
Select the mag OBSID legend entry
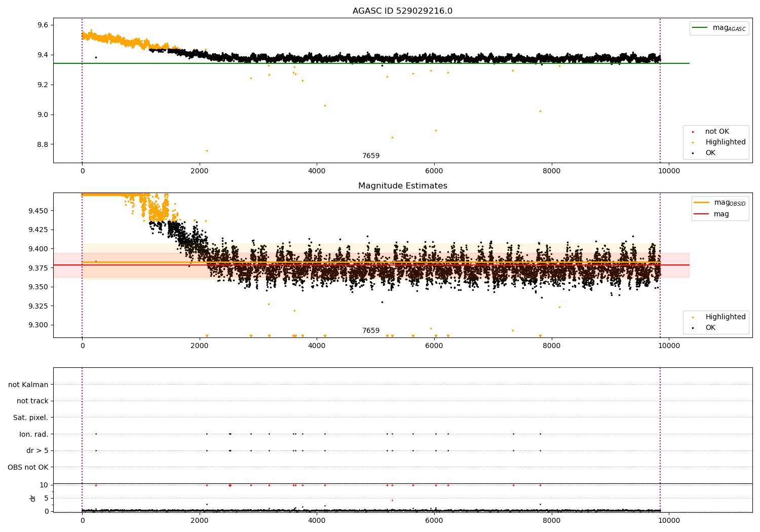(719, 203)
